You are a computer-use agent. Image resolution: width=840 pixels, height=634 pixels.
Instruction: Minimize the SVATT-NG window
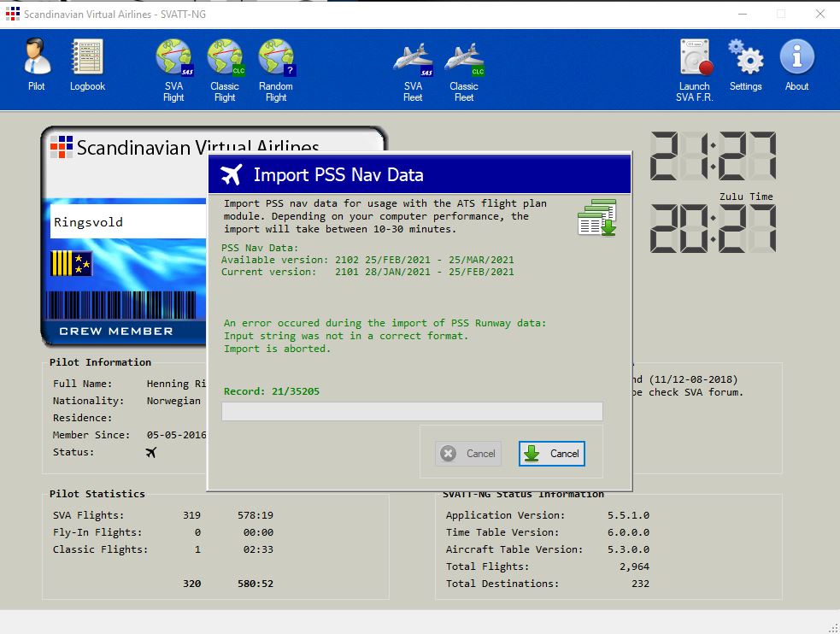(x=743, y=14)
